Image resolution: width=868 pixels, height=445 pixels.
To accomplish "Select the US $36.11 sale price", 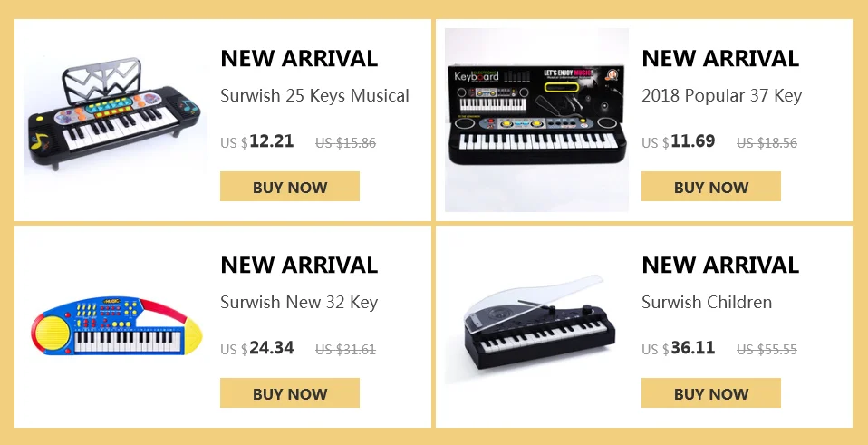I will click(x=678, y=348).
